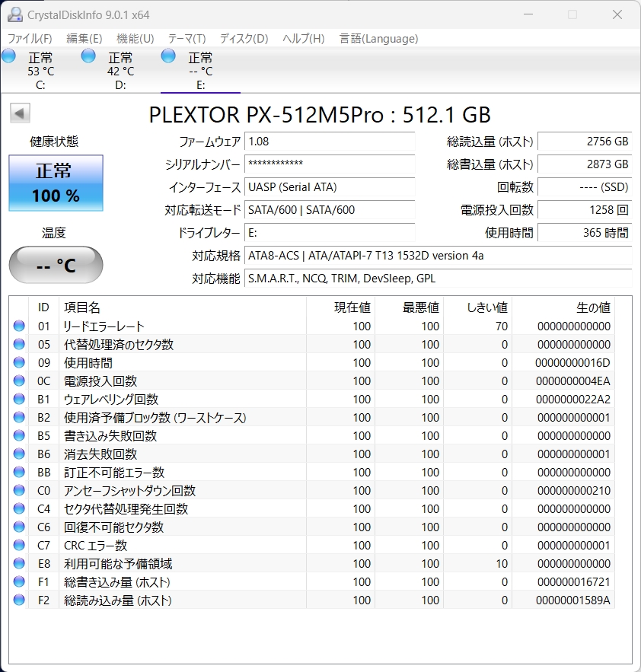Open the ディスク(D) menu
The height and width of the screenshot is (672, 641).
244,39
